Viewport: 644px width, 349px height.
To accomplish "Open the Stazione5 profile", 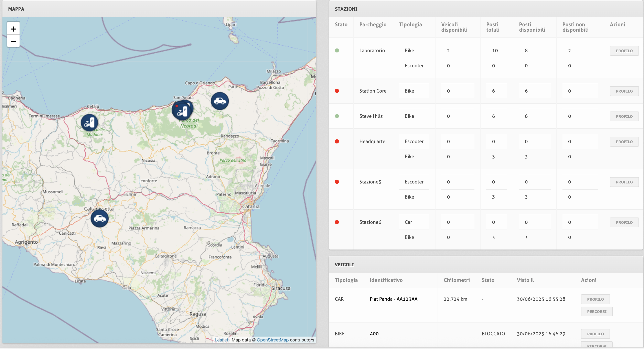I will click(624, 182).
